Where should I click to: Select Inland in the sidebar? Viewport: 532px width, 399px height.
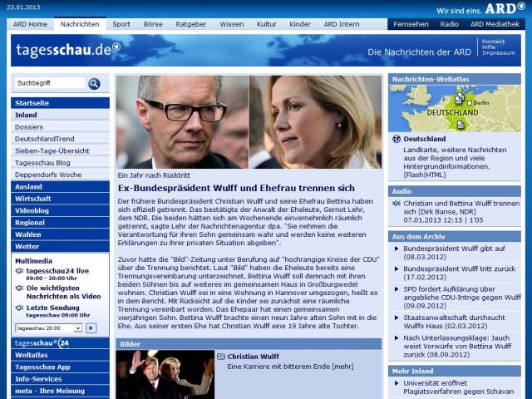(61, 115)
